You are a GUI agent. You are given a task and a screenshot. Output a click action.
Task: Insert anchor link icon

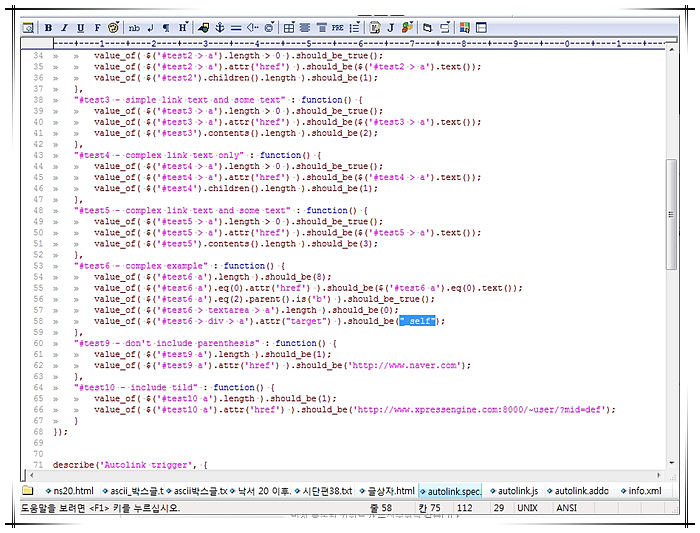point(220,28)
